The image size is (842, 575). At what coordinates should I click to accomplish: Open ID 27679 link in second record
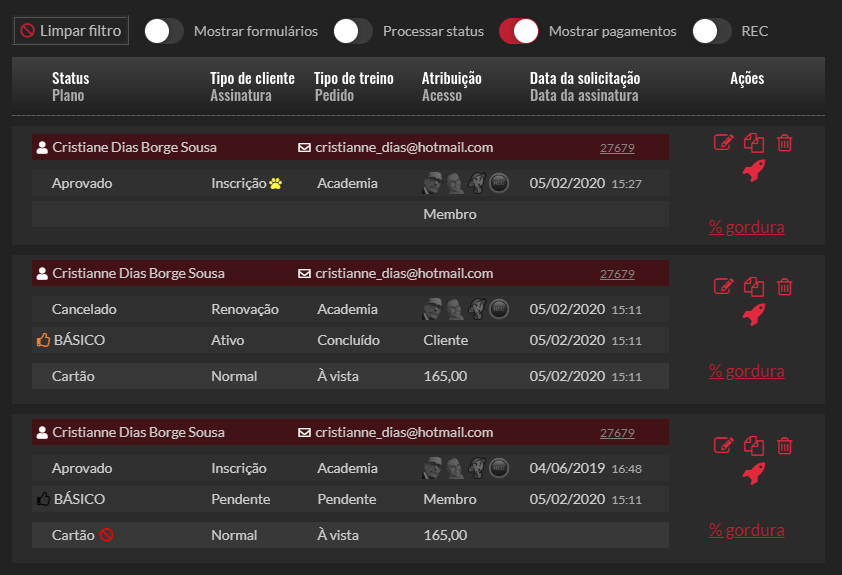(617, 274)
